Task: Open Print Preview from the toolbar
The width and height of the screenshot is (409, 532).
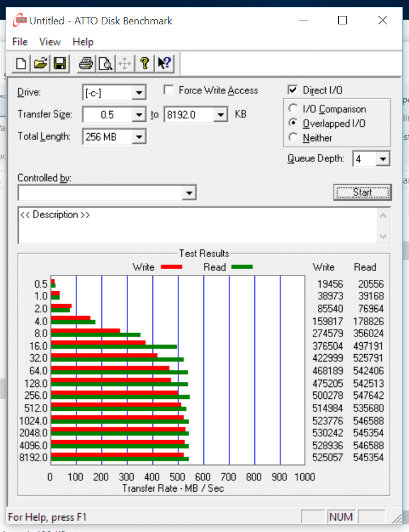Action: pyautogui.click(x=105, y=63)
